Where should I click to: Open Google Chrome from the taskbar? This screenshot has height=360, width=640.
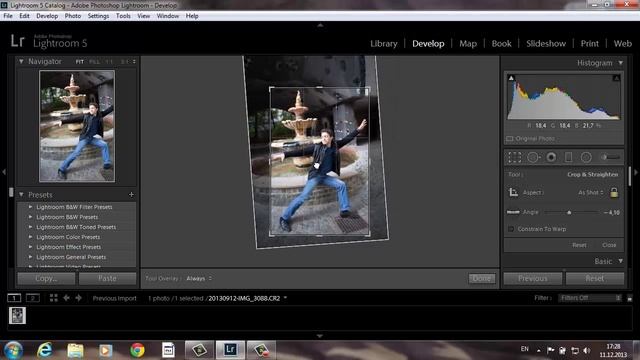[137, 350]
